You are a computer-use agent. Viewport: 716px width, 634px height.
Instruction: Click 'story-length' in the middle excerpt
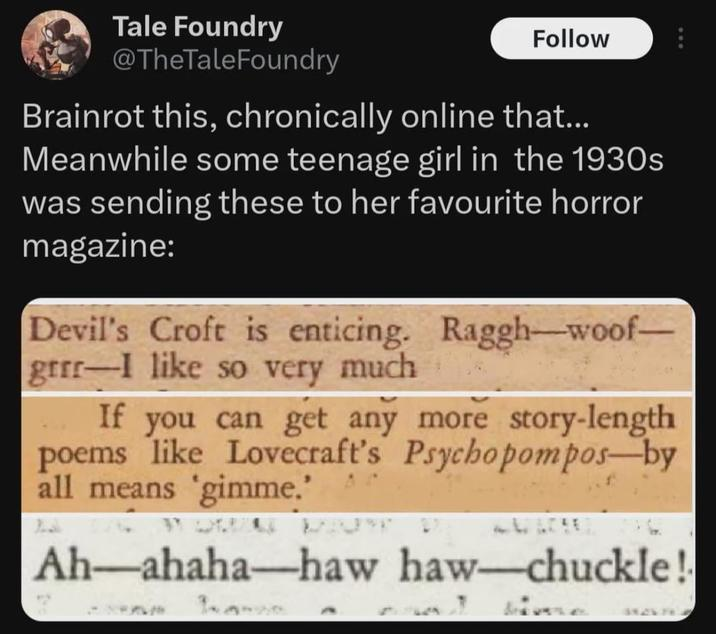pos(592,418)
